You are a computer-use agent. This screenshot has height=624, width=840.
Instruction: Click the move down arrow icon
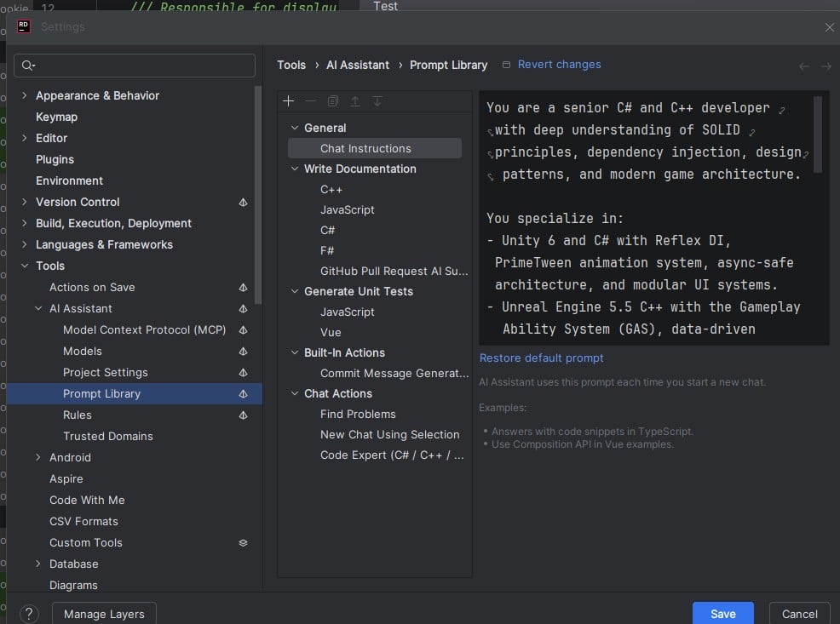click(x=377, y=101)
